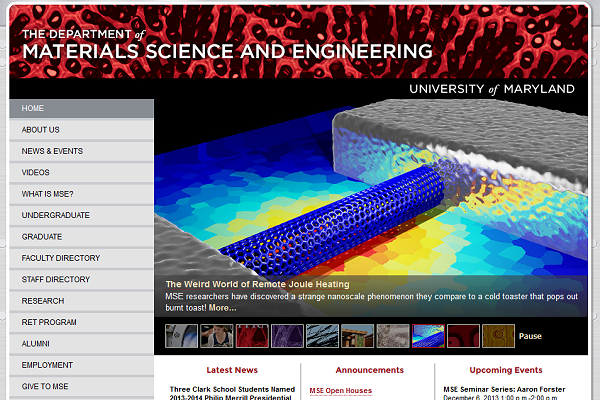Go to the RESEARCH page
This screenshot has height=400, width=600.
pyautogui.click(x=82, y=301)
